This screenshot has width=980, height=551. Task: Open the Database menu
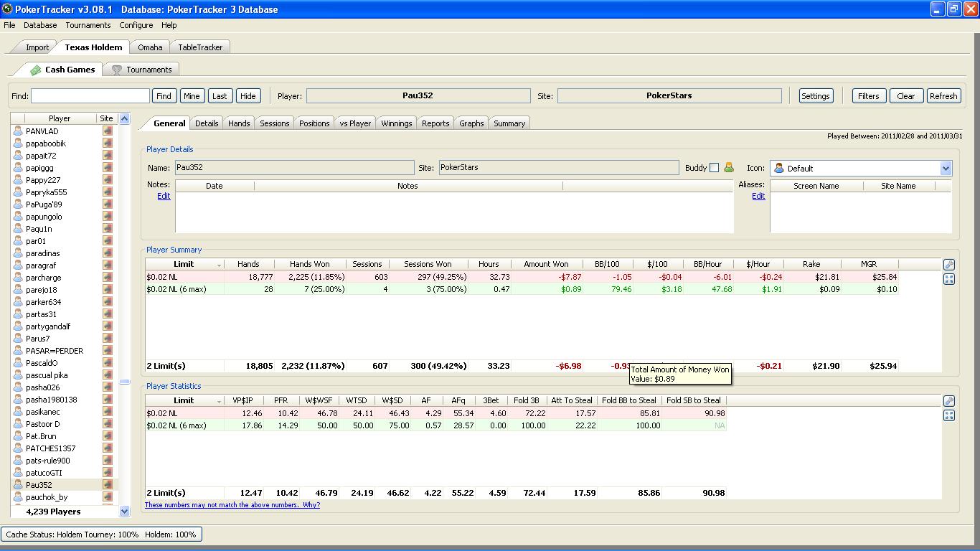click(x=40, y=25)
